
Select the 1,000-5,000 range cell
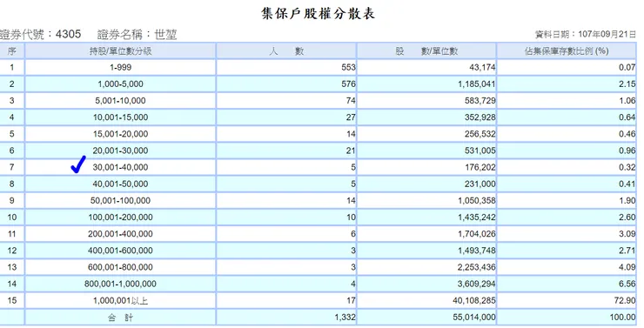pos(120,84)
